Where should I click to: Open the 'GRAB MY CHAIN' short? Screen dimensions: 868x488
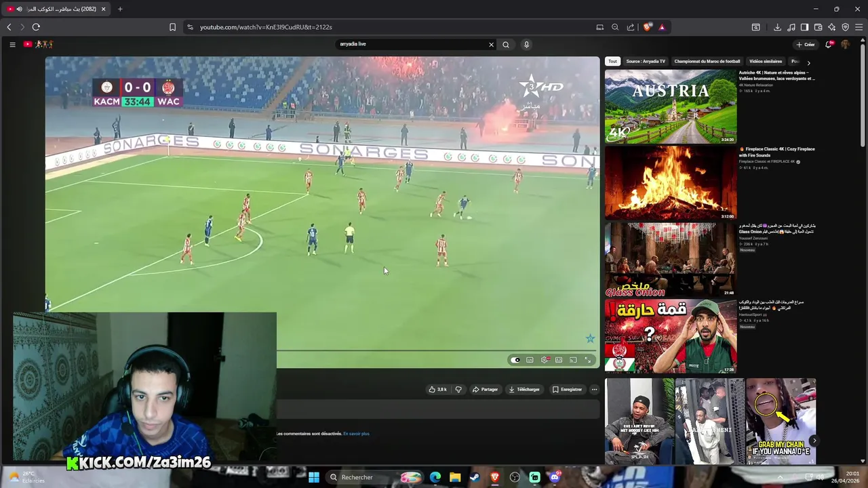pyautogui.click(x=781, y=421)
